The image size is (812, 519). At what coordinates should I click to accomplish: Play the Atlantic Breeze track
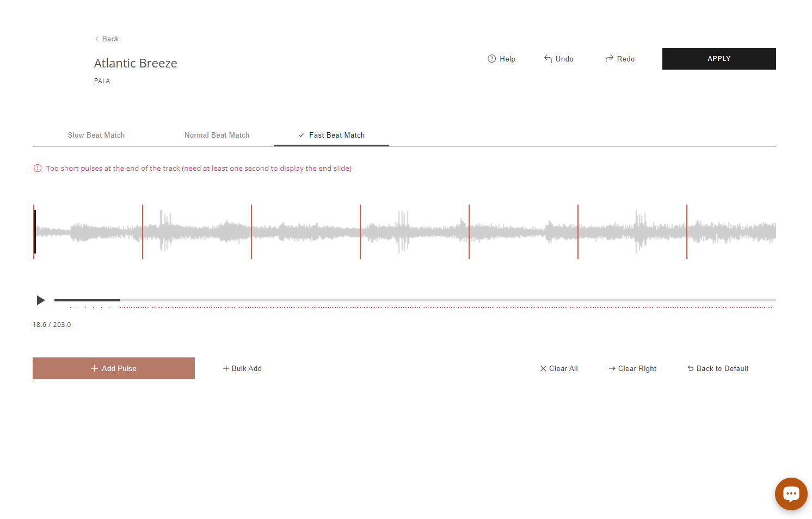coord(40,300)
